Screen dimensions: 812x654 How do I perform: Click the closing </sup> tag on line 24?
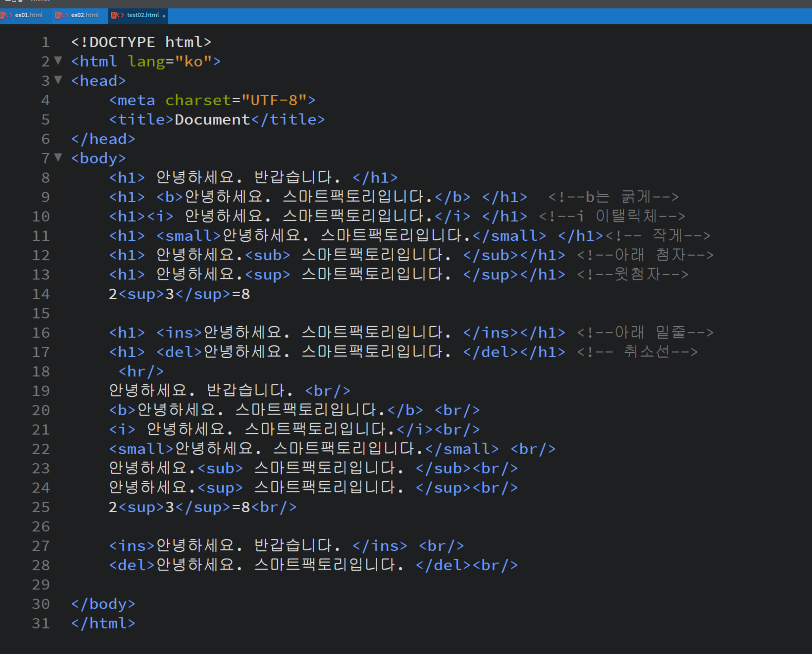tap(443, 488)
